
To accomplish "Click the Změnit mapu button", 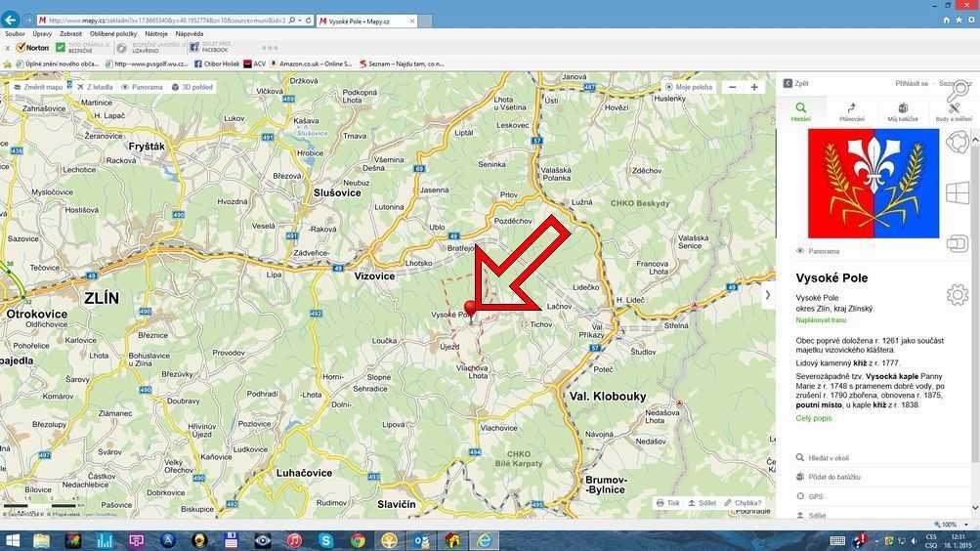I will tap(38, 88).
